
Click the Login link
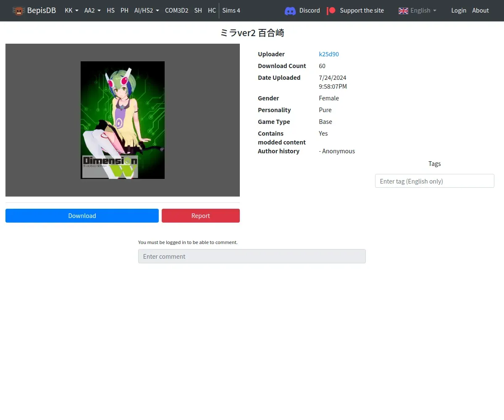click(459, 10)
